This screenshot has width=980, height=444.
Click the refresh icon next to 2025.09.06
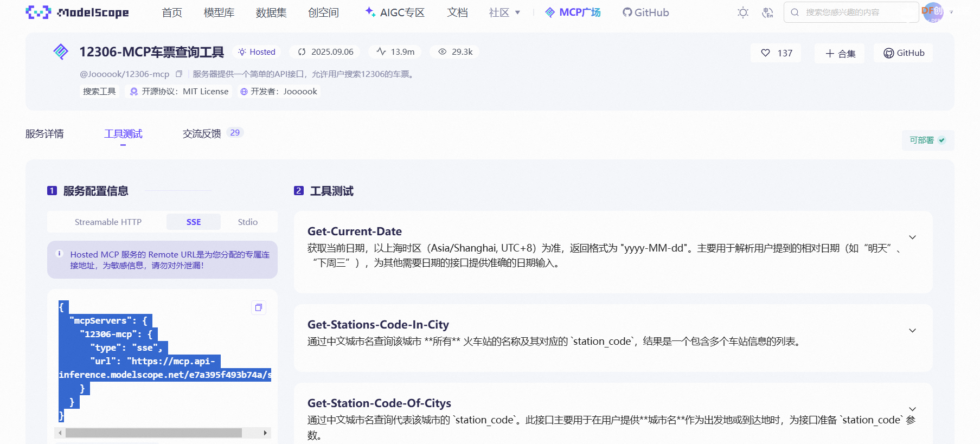click(302, 52)
